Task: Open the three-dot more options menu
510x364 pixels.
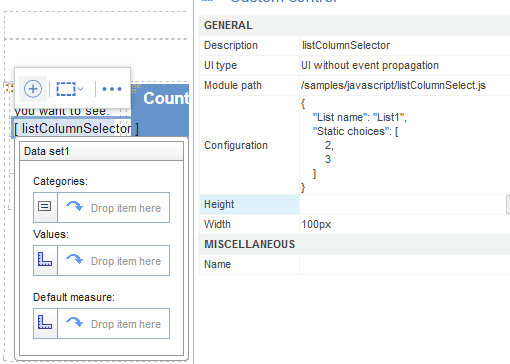Action: point(112,89)
